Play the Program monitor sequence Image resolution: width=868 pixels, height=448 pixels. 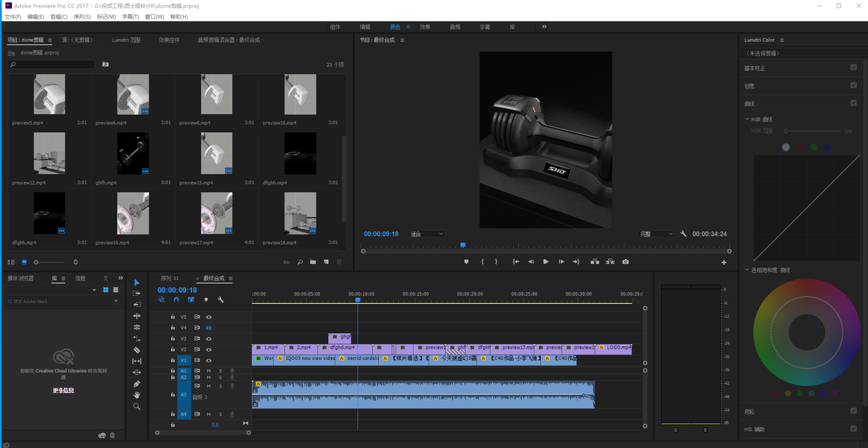click(546, 261)
